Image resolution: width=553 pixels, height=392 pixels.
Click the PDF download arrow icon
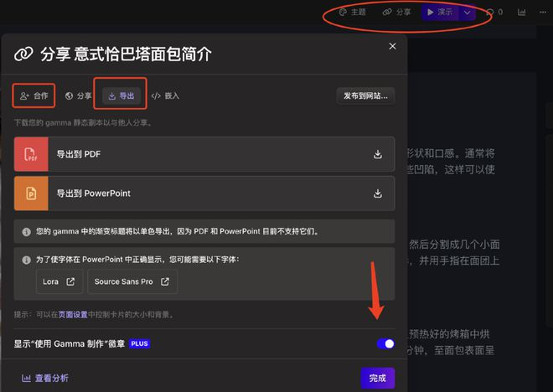tap(378, 154)
